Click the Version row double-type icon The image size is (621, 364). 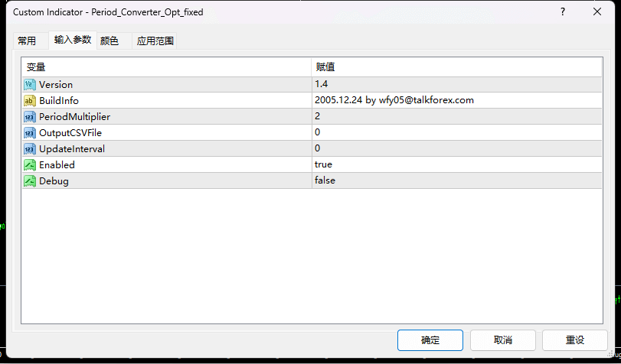[30, 85]
